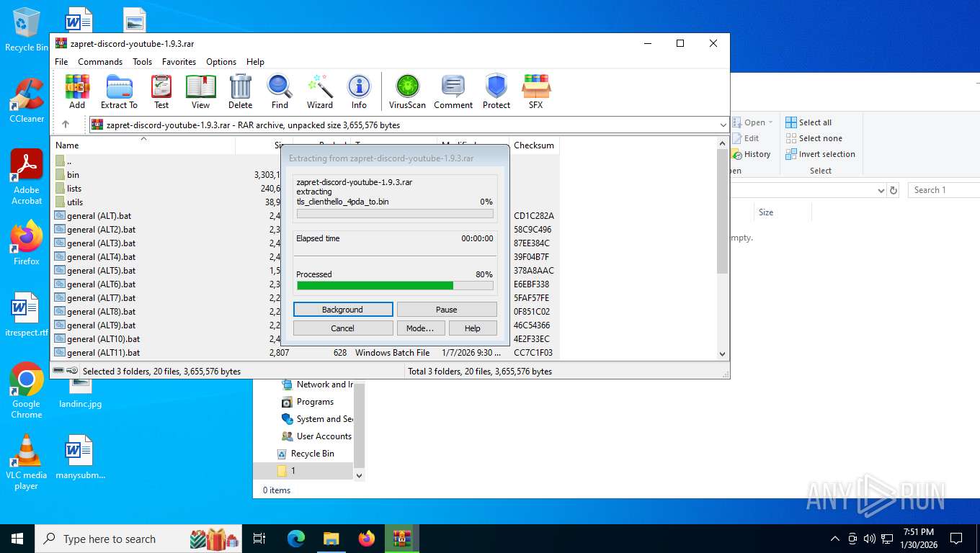The image size is (980, 553).
Task: Click the Comment toolbar icon
Action: coord(453,91)
